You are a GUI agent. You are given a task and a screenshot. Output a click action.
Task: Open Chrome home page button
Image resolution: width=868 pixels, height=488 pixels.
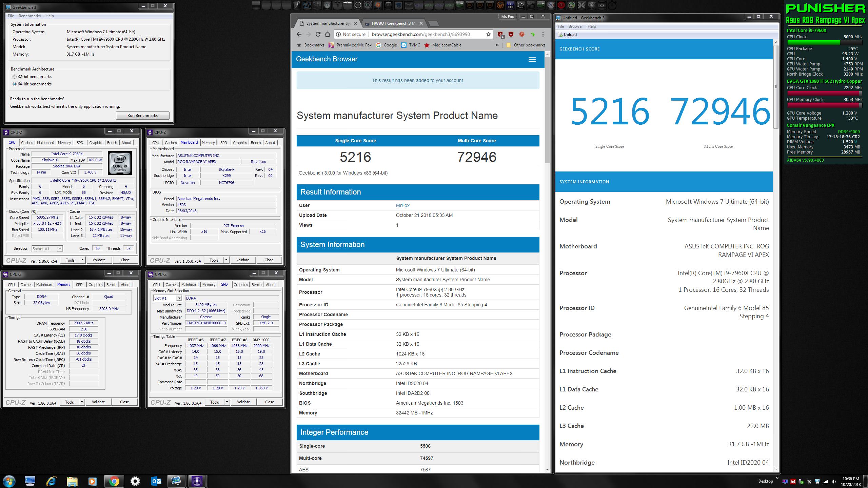pos(327,34)
